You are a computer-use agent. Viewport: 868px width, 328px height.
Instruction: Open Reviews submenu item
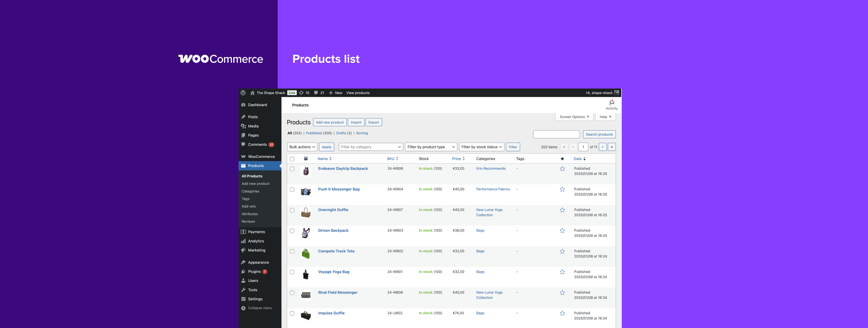click(x=248, y=222)
